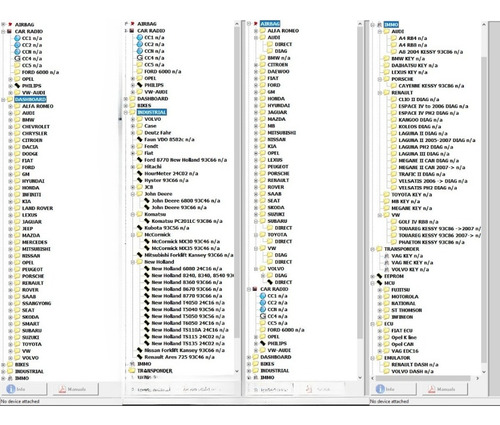Click the key icon of VAG NEC KEY
500x425 pixels.
(x=387, y=262)
